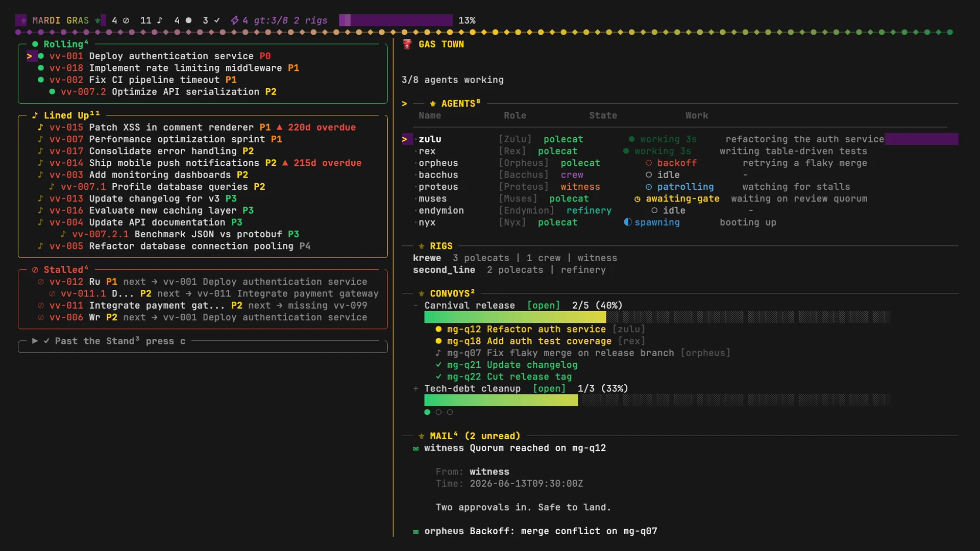980x551 pixels.
Task: Click the music note icon next to Lined Up
Action: [35, 115]
